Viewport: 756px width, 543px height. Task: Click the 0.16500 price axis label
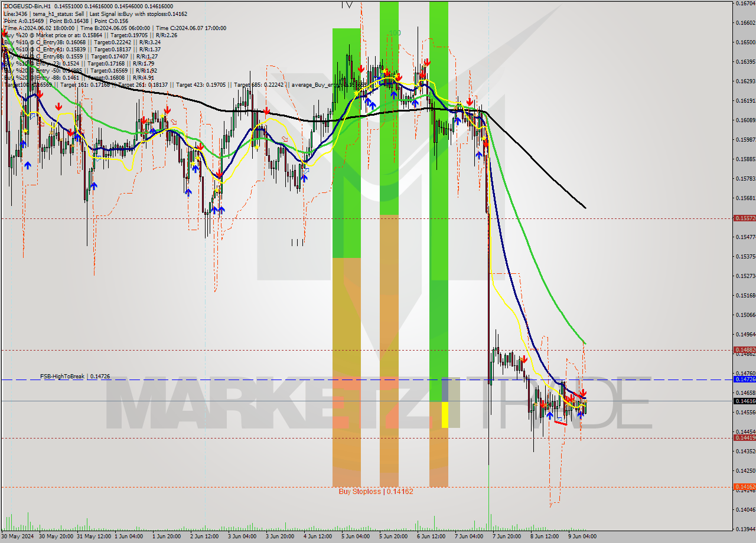(745, 42)
